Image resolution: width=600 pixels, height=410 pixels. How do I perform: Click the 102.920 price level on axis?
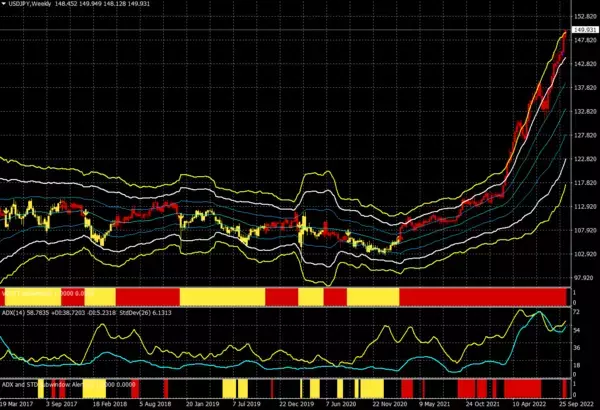click(584, 253)
